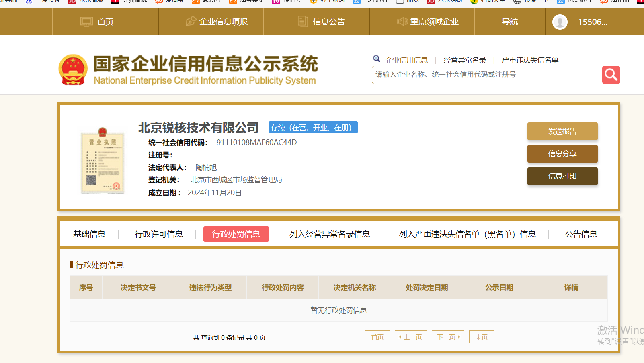
Task: Type in enterprise name search field
Action: click(x=486, y=75)
